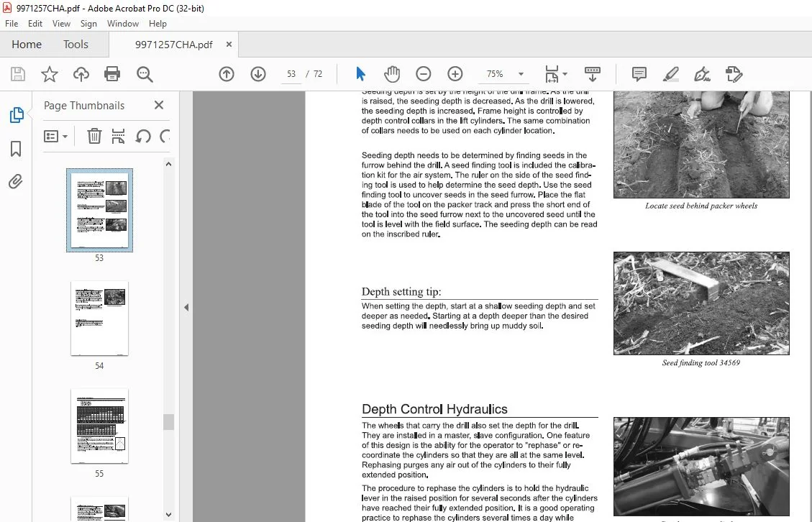Click the upload to cloud icon
Image resolution: width=812 pixels, height=522 pixels.
point(81,74)
